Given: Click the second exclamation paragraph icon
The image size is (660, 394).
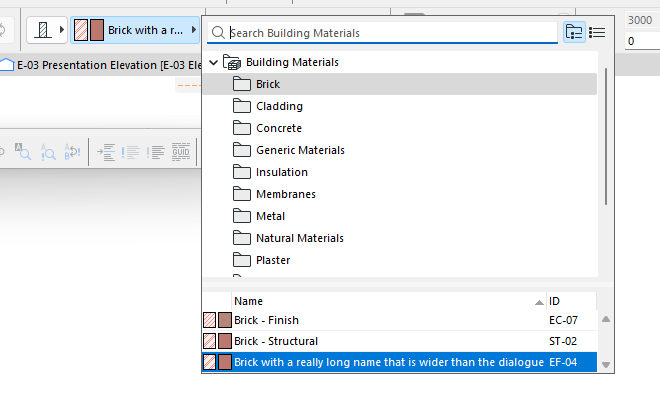Looking at the screenshot, I should click(x=155, y=152).
